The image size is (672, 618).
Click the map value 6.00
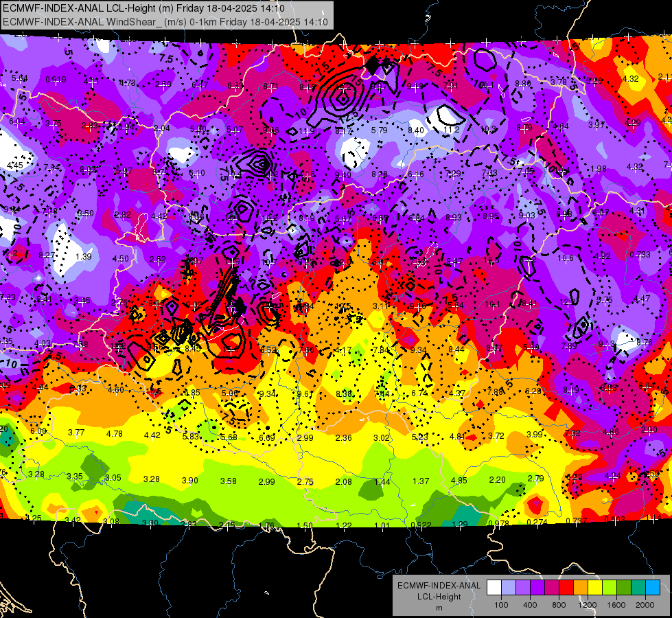(38, 431)
